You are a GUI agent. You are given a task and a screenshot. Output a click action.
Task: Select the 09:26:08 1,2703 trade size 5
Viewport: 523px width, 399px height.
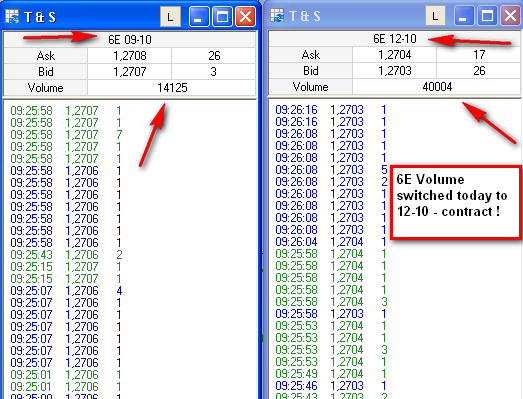click(331, 170)
